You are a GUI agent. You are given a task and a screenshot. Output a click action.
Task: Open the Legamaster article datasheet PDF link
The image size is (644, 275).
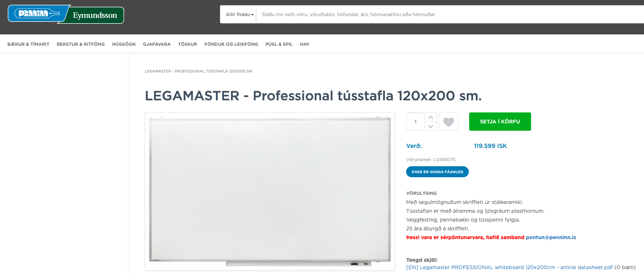(509, 267)
